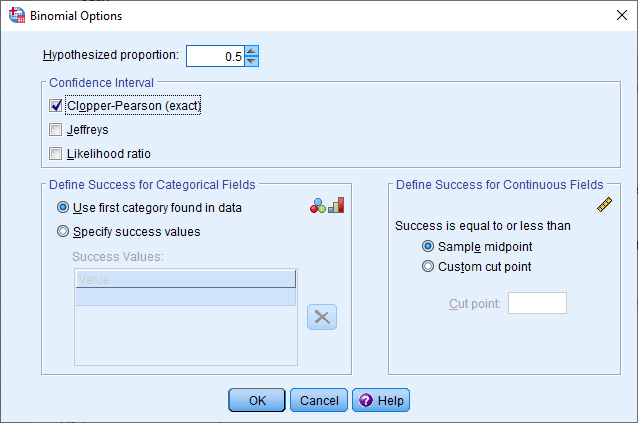Increase hypothesized proportion with up arrow

(x=252, y=51)
